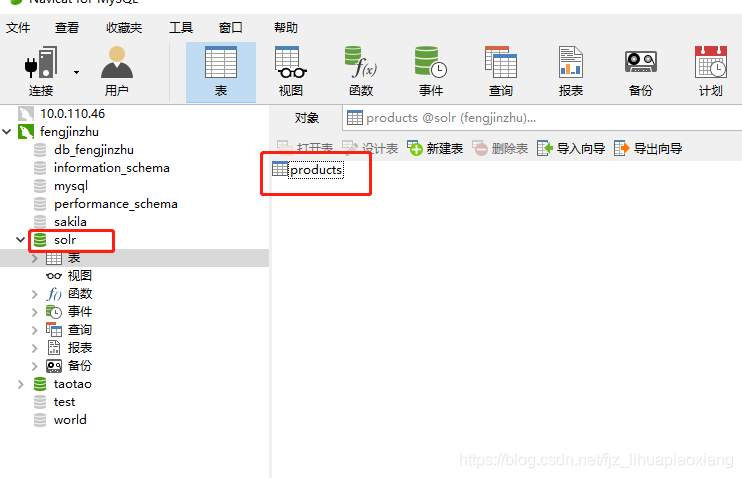
Task: Click the 新建表 new table button
Action: click(435, 149)
